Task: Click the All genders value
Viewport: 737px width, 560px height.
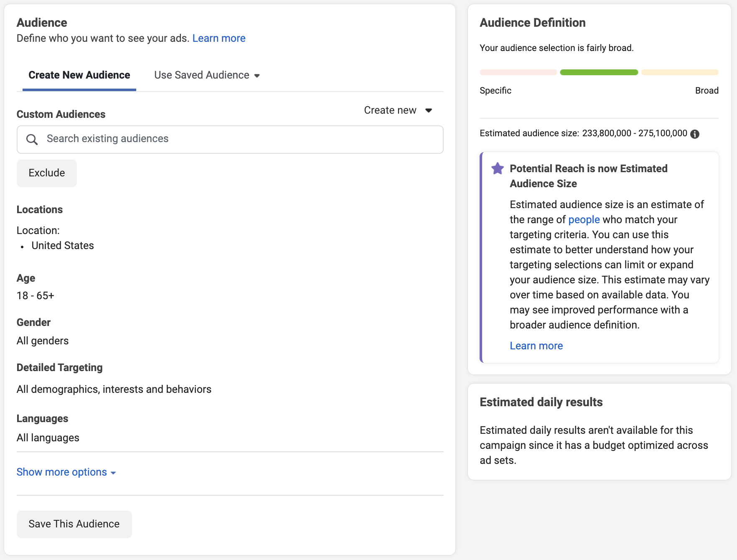Action: 43,341
